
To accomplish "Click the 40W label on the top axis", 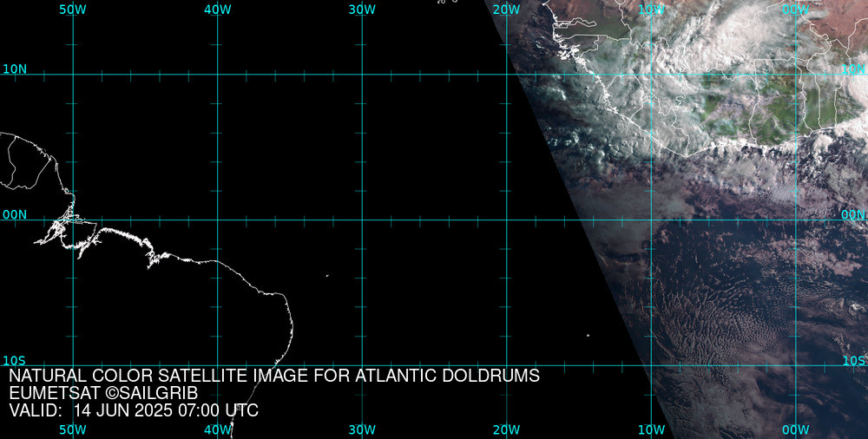I will point(218,10).
